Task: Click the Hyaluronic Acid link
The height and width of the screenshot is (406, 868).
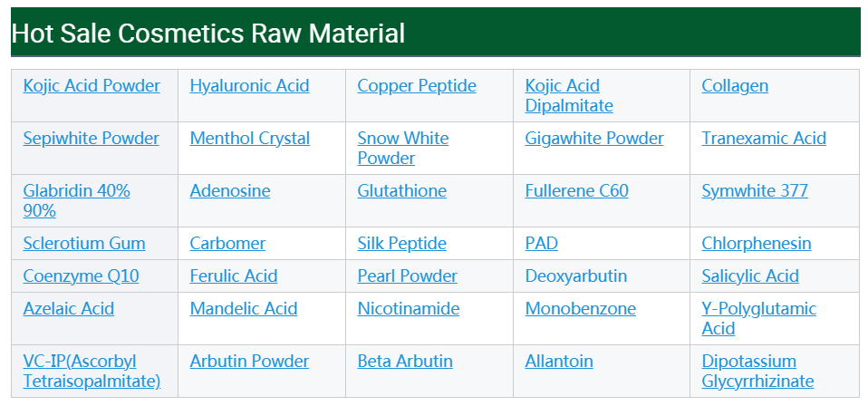Action: pos(249,86)
